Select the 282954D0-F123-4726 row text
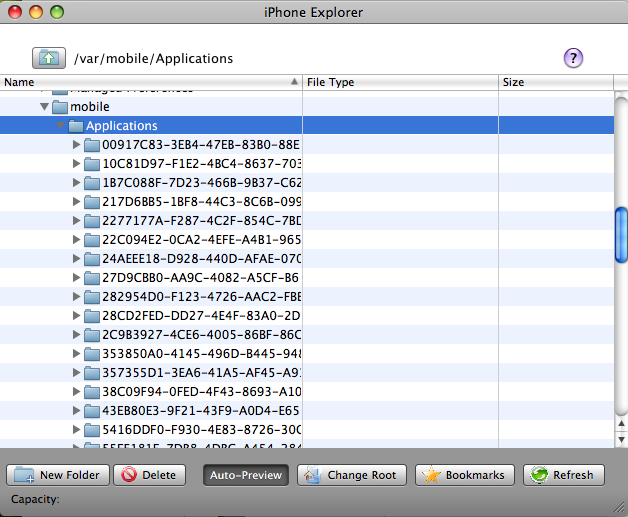This screenshot has height=517, width=628. [201, 297]
